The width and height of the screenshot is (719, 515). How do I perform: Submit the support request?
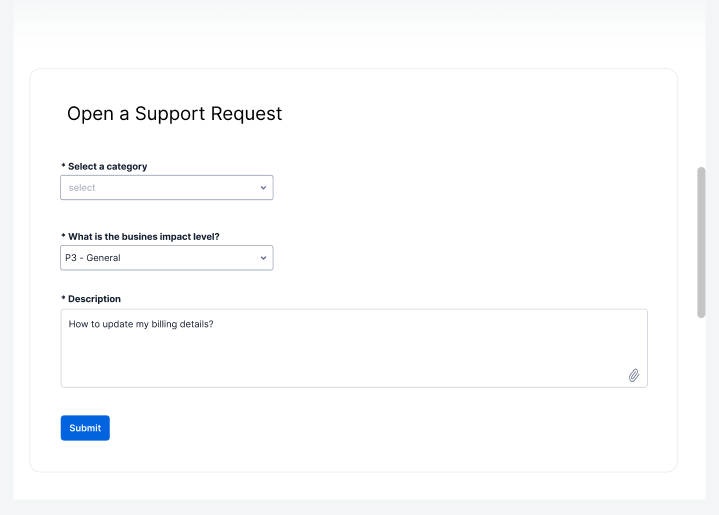tap(85, 428)
